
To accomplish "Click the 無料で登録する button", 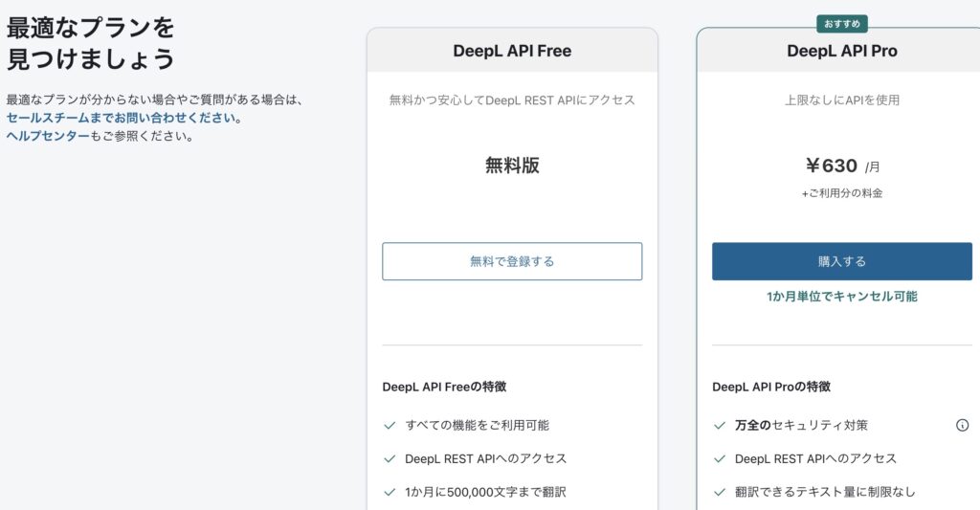I will [x=512, y=261].
